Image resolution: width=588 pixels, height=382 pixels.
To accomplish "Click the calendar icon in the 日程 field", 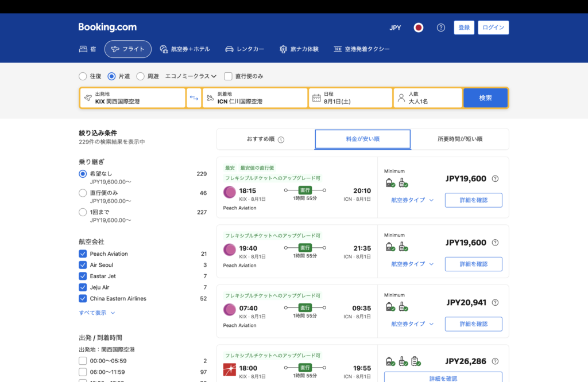I will click(x=316, y=98).
